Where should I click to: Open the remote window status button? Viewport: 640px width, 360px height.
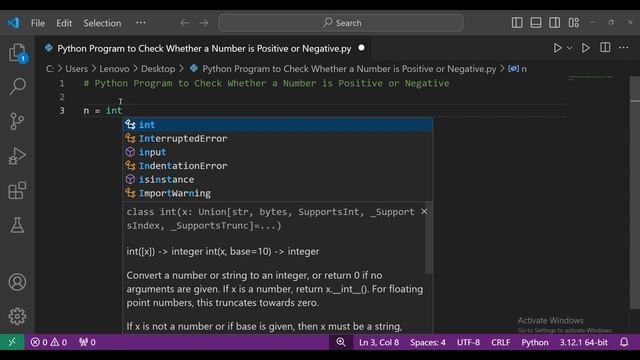click(x=12, y=342)
